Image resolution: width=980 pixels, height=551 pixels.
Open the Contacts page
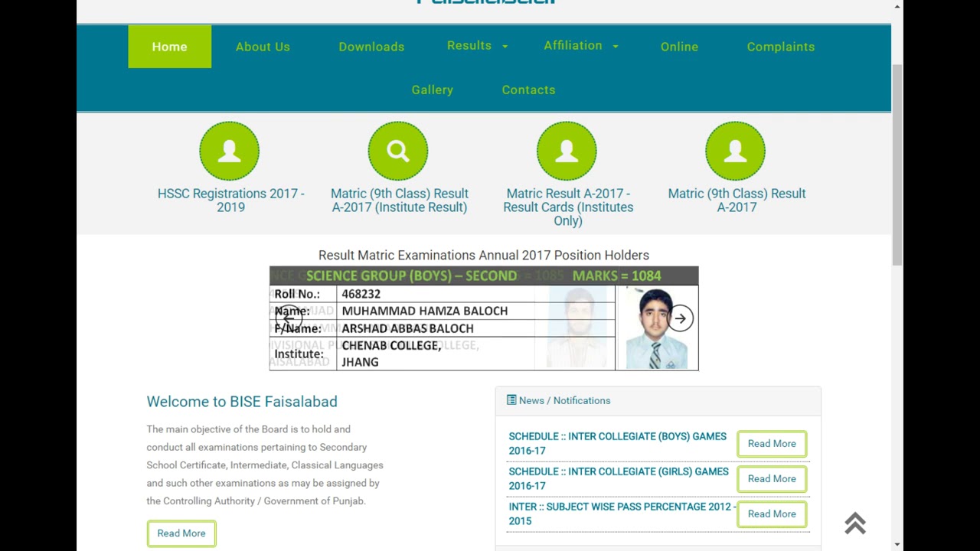[x=528, y=90]
